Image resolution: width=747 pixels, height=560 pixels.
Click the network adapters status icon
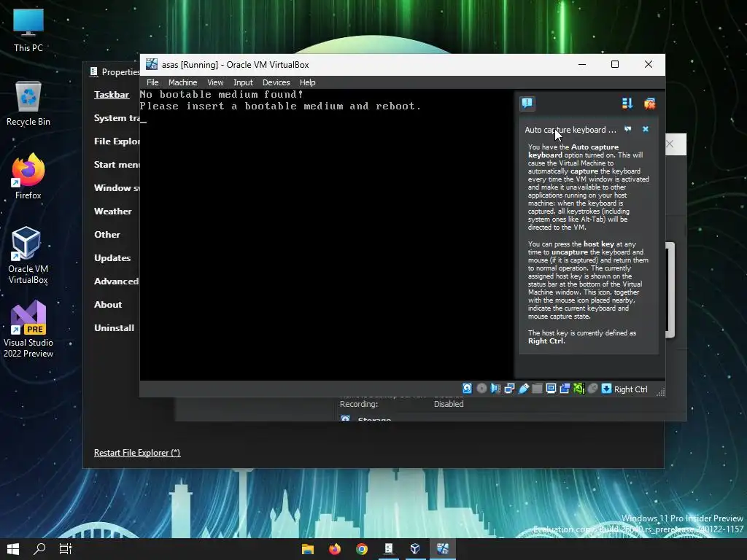509,389
